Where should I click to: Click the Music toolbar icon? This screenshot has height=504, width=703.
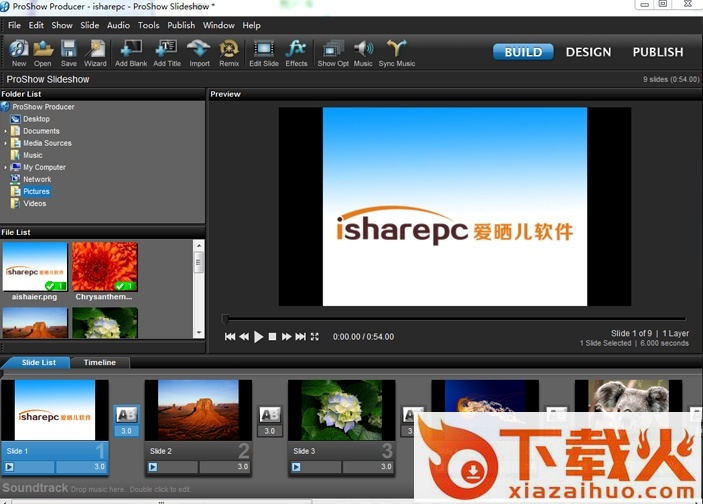pyautogui.click(x=363, y=53)
